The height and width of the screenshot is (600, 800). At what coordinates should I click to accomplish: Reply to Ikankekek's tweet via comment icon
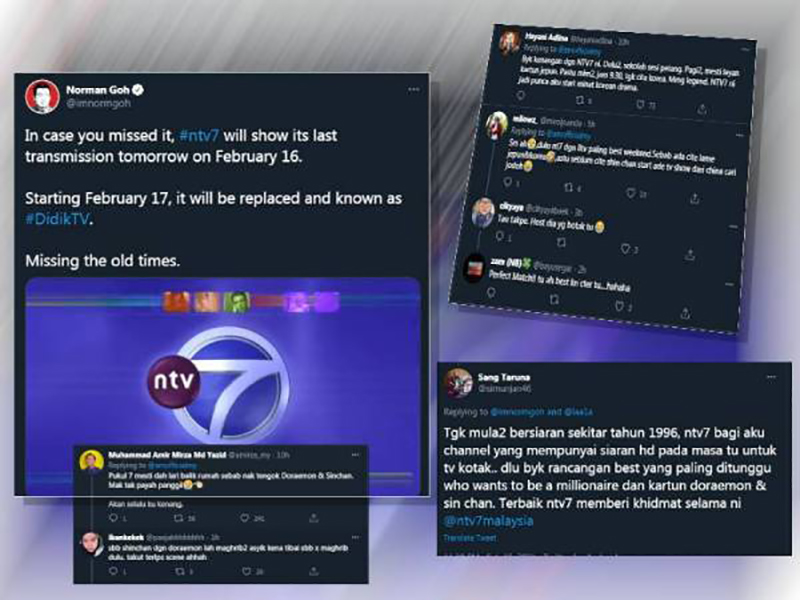(113, 571)
